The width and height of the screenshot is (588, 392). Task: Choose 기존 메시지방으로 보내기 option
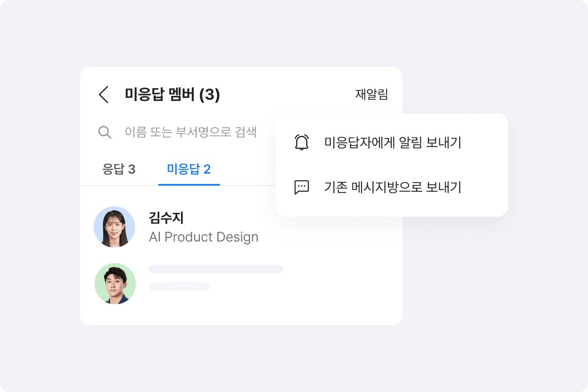(392, 187)
